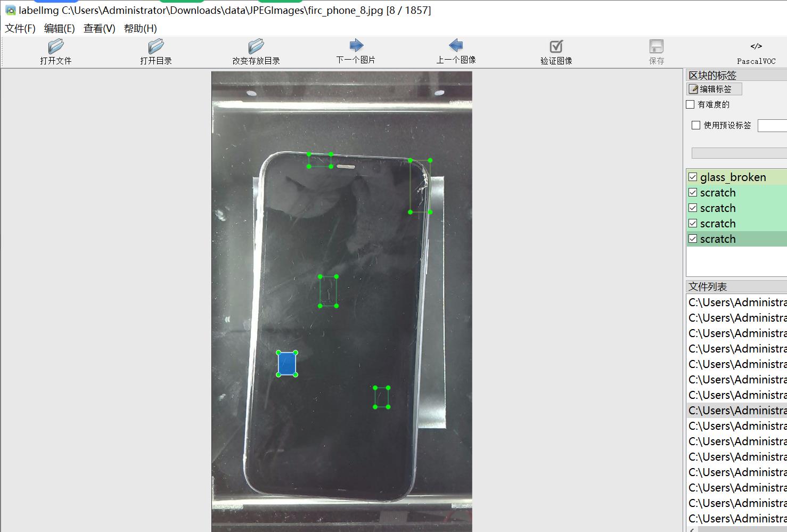The height and width of the screenshot is (532, 787).
Task: Select the glass_broken box at phone's top-right corner
Action: pyautogui.click(x=420, y=186)
